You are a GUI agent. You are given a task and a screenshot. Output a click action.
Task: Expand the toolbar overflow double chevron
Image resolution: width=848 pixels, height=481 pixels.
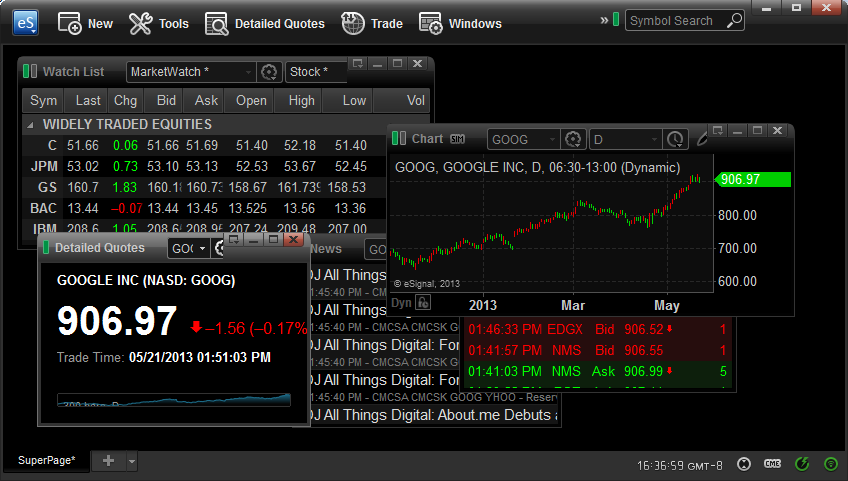click(604, 21)
